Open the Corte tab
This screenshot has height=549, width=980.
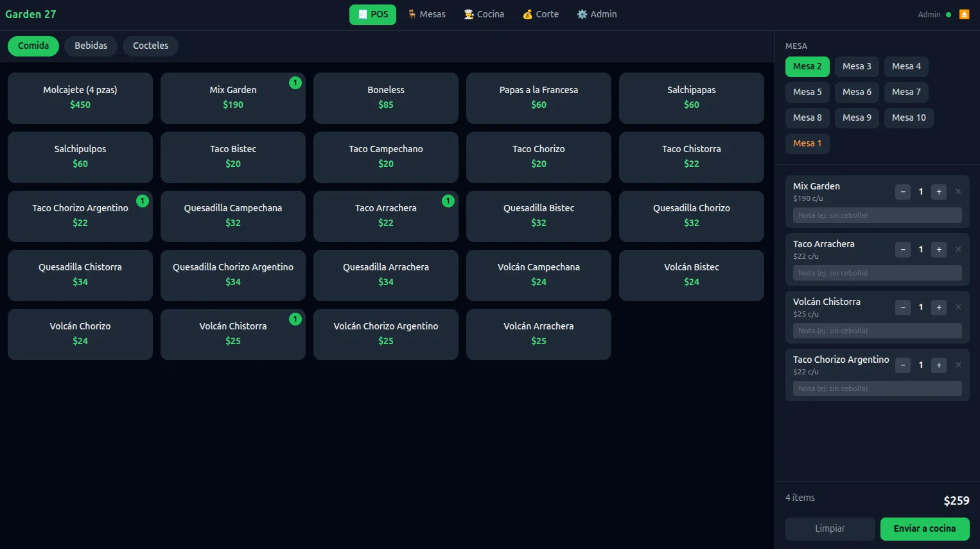[541, 14]
